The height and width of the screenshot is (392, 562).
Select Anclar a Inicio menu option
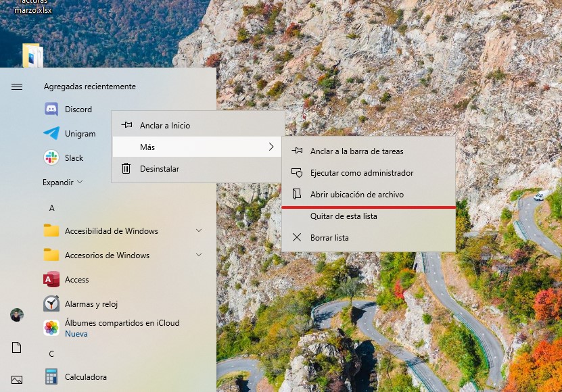[165, 126]
